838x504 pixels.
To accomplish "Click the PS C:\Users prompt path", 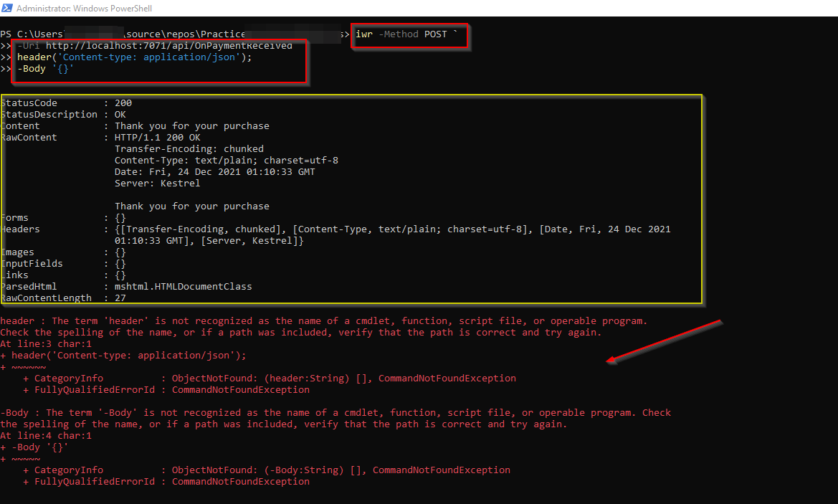I will tap(175, 34).
